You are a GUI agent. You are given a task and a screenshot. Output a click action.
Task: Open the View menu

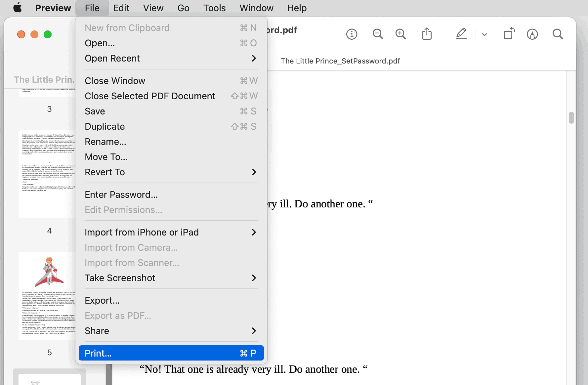153,8
